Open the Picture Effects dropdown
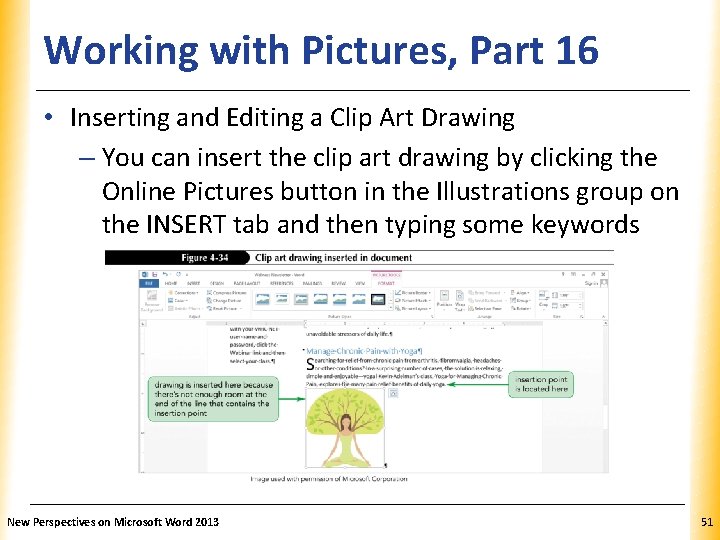 coord(413,300)
